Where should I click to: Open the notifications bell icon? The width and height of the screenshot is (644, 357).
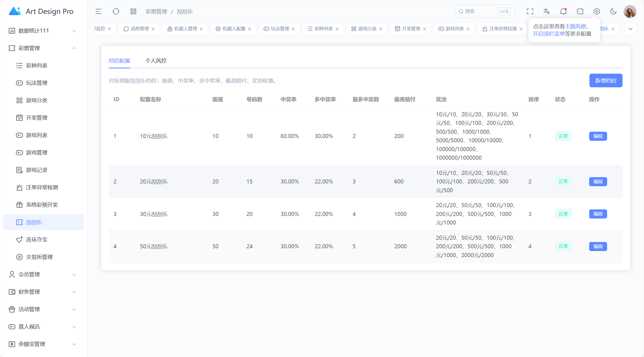[563, 11]
